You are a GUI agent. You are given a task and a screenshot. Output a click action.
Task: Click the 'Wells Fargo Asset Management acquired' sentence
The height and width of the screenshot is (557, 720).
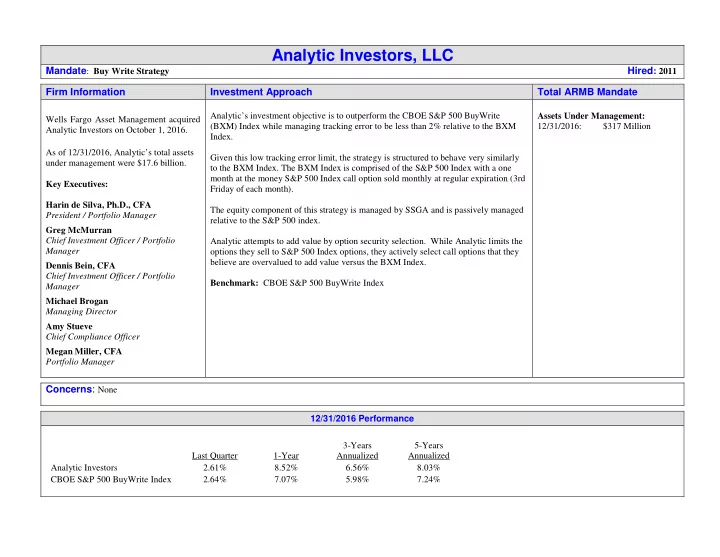[x=123, y=119]
